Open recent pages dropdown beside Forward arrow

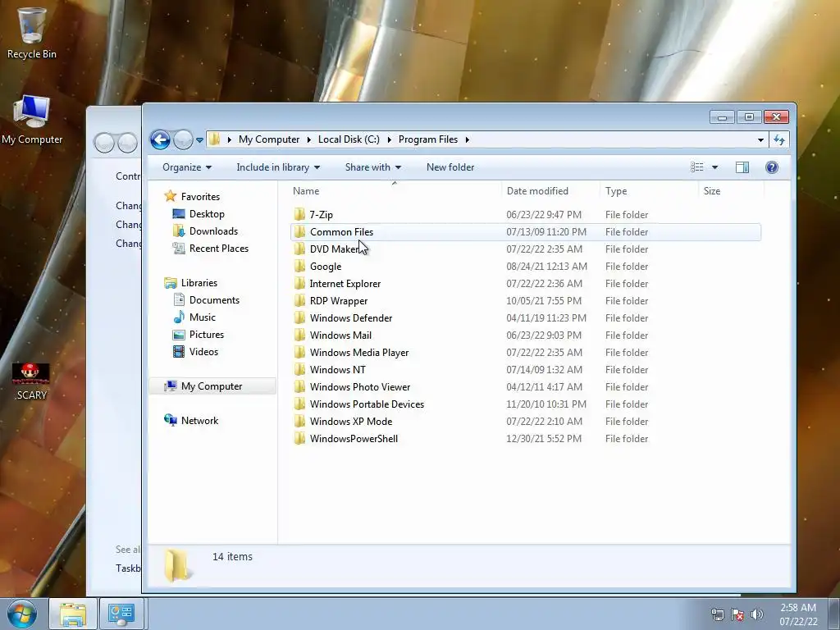(199, 140)
